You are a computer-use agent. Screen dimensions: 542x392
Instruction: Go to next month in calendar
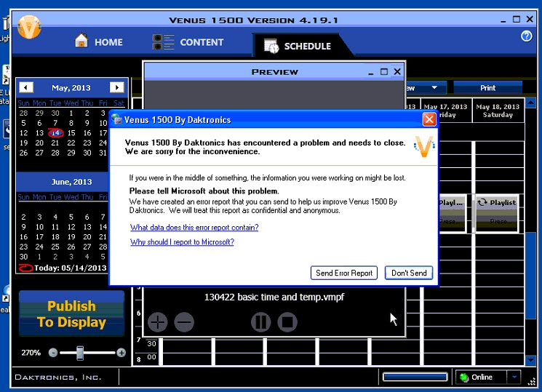point(116,87)
